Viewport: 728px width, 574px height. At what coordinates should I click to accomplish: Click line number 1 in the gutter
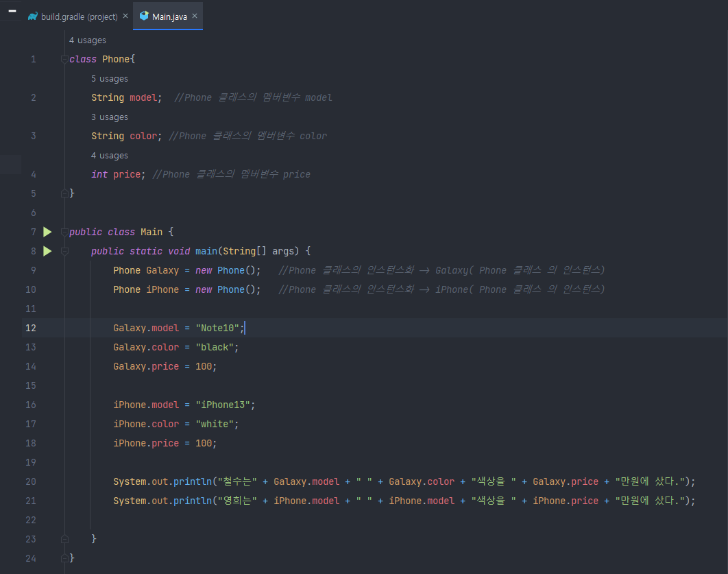[34, 60]
